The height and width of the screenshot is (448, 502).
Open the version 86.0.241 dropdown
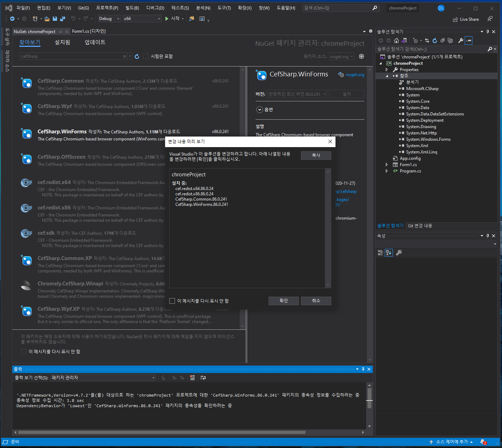(x=297, y=94)
